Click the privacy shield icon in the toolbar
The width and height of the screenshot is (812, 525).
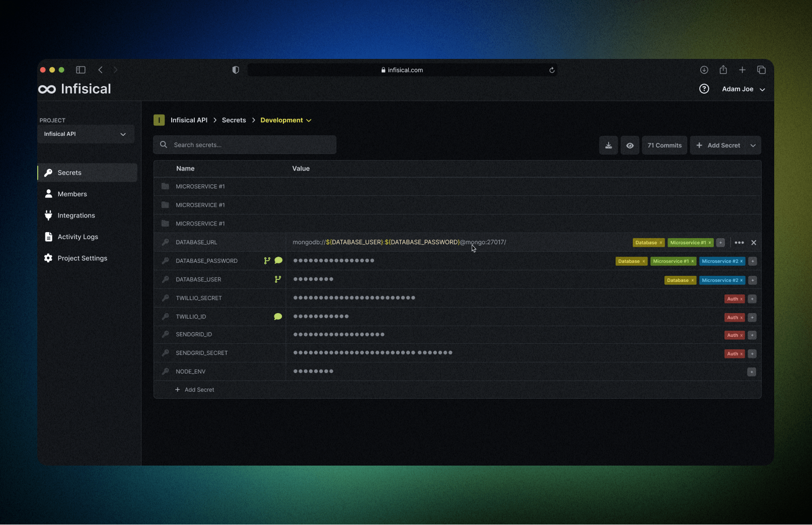[235, 70]
